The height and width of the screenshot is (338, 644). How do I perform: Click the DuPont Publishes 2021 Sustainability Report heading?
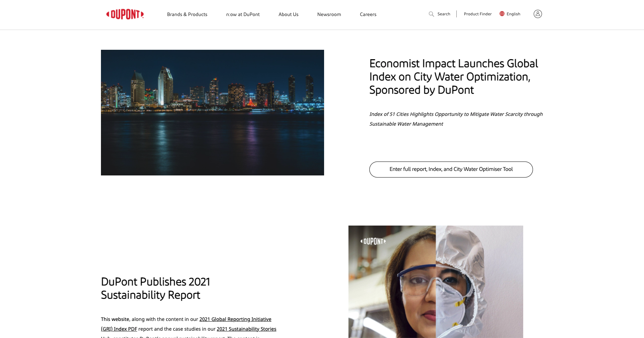pyautogui.click(x=156, y=288)
